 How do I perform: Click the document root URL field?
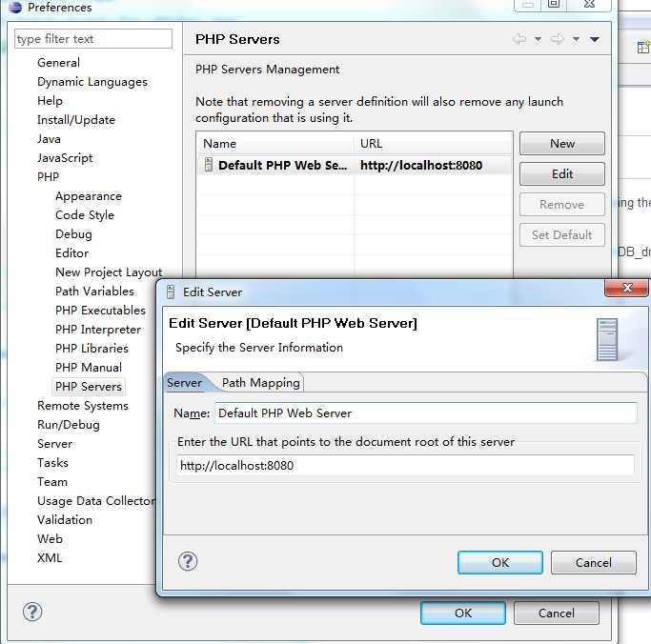click(x=405, y=466)
